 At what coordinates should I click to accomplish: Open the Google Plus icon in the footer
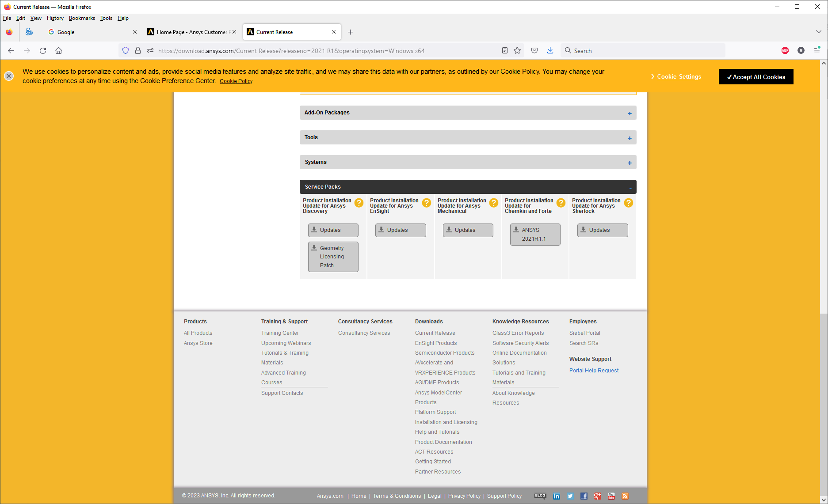click(x=598, y=496)
